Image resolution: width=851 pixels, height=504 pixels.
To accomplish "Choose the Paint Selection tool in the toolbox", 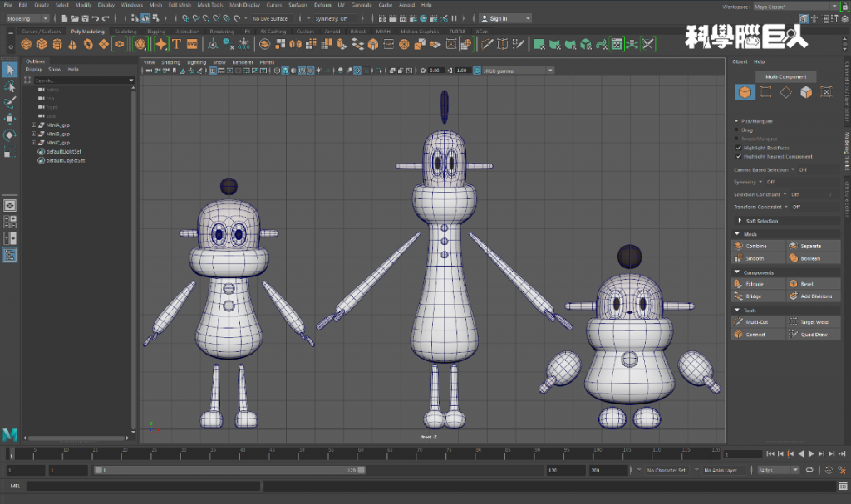I will [10, 103].
